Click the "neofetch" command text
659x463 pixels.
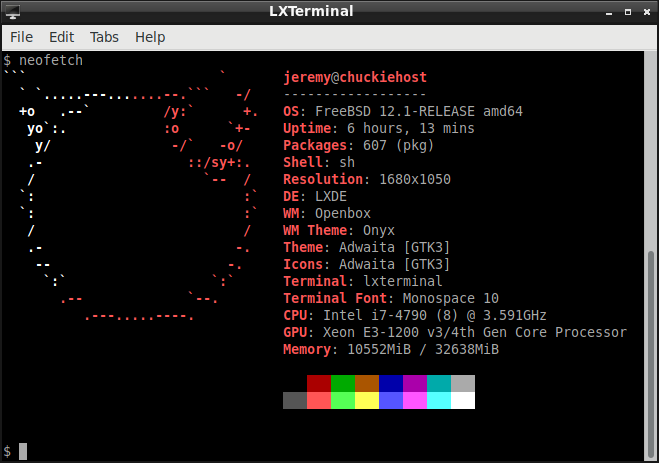[51, 61]
